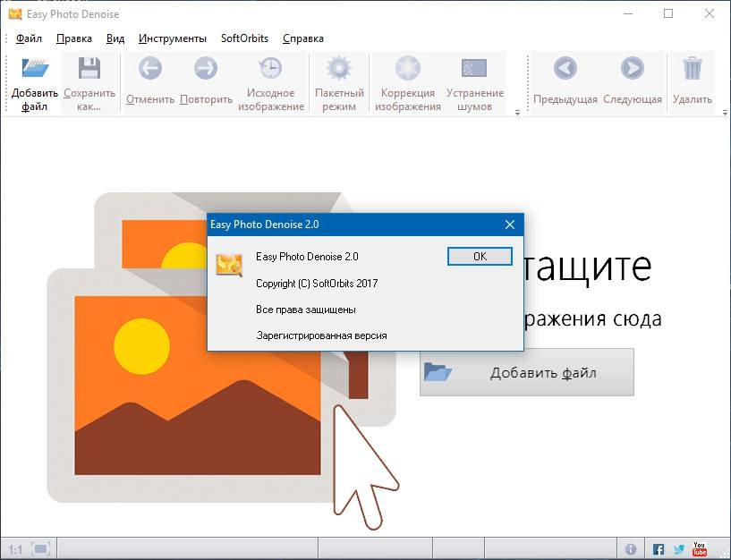Screen dimensions: 731x560
Task: Open the Инструменты menu
Action: (x=173, y=38)
